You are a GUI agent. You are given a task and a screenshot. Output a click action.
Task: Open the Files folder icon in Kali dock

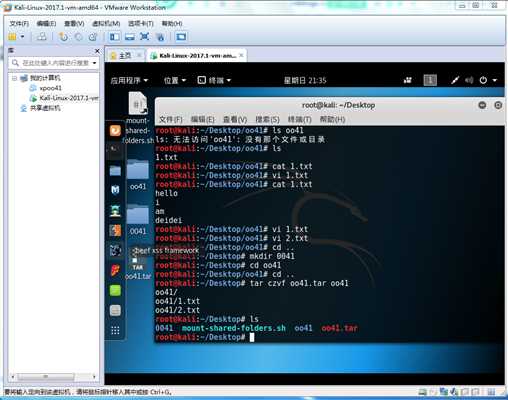[115, 170]
